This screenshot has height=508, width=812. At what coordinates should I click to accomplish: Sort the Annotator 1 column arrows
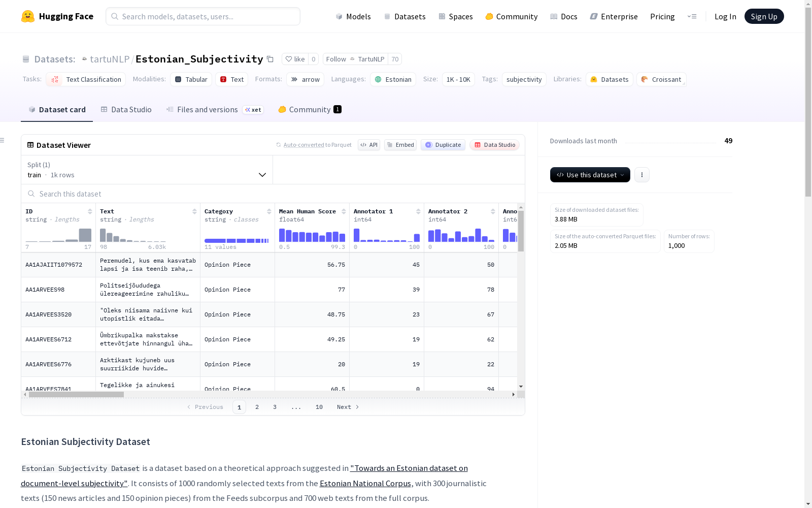(418, 211)
